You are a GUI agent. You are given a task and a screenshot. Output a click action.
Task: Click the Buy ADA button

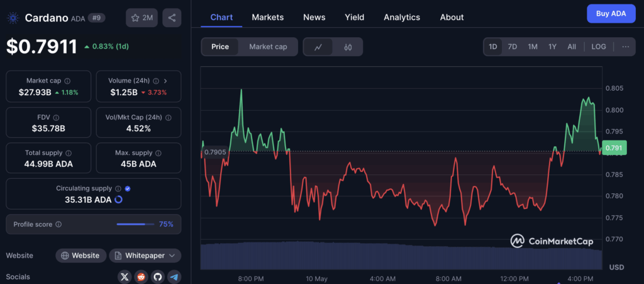[x=611, y=14]
